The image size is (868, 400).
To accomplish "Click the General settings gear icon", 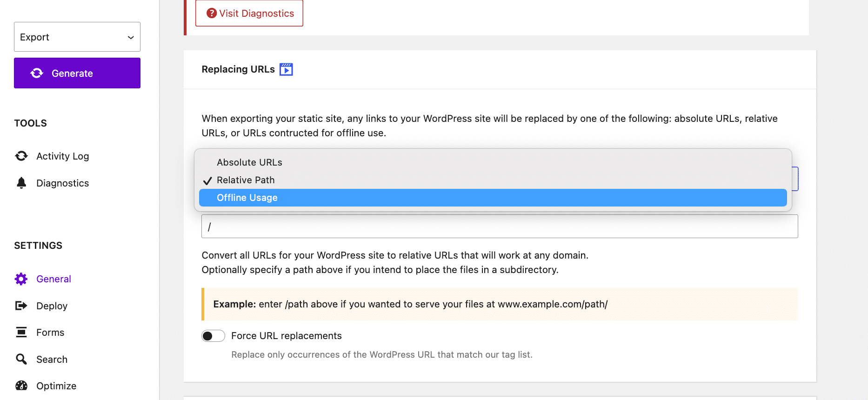I will coord(21,279).
